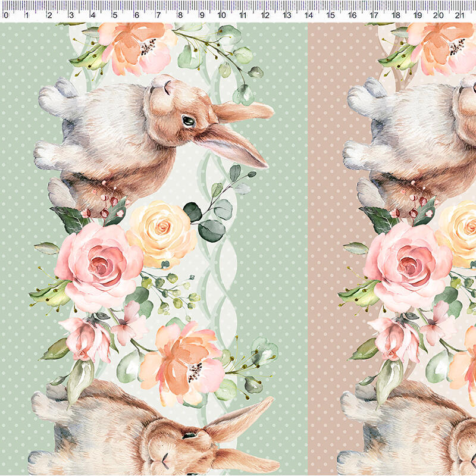Click the bottom rabbit's eye on green panel
This screenshot has height=476, width=476.
(189, 436)
